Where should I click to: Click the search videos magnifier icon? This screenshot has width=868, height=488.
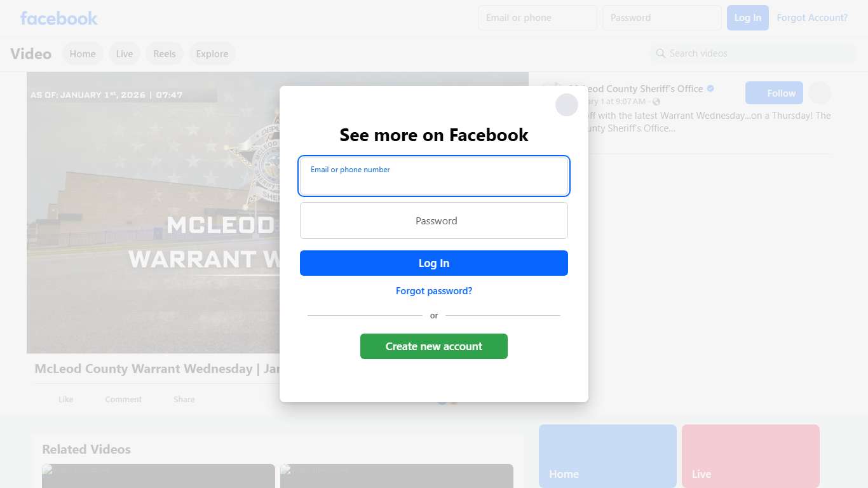coord(661,53)
